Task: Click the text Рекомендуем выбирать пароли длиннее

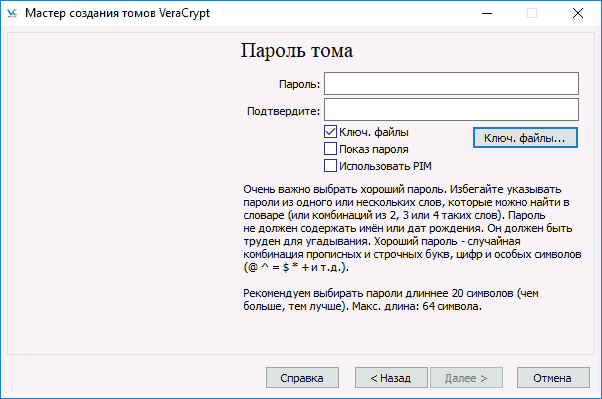Action: 391,300
